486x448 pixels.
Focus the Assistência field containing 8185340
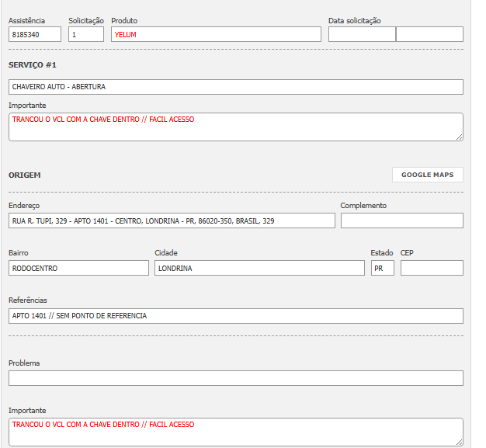(35, 34)
